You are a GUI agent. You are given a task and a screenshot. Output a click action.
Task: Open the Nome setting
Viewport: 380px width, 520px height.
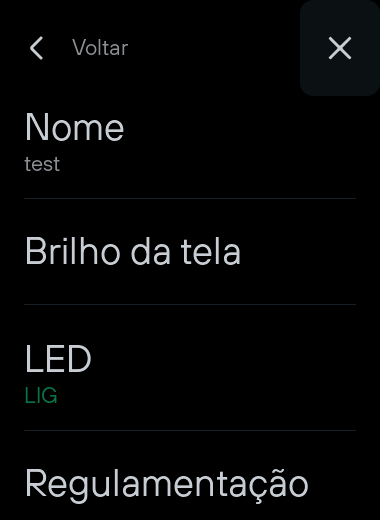pos(190,143)
